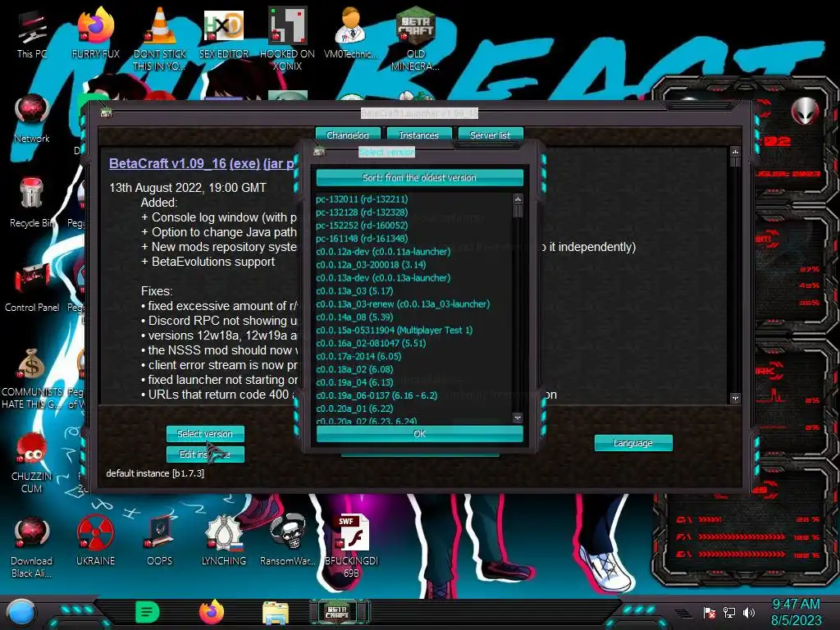
Task: Select version c0.0.19a_06-0137 (6.16 - 6.2)
Action: point(377,395)
